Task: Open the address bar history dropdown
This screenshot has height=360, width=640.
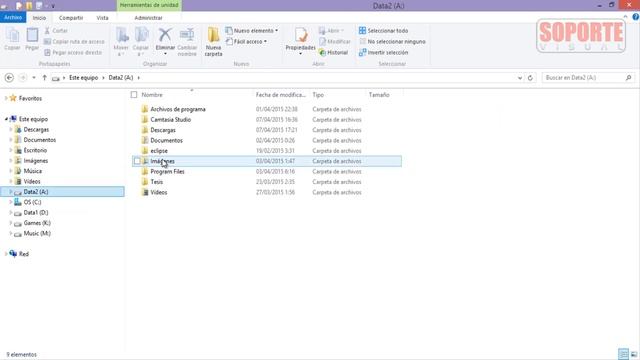Action: (520, 78)
